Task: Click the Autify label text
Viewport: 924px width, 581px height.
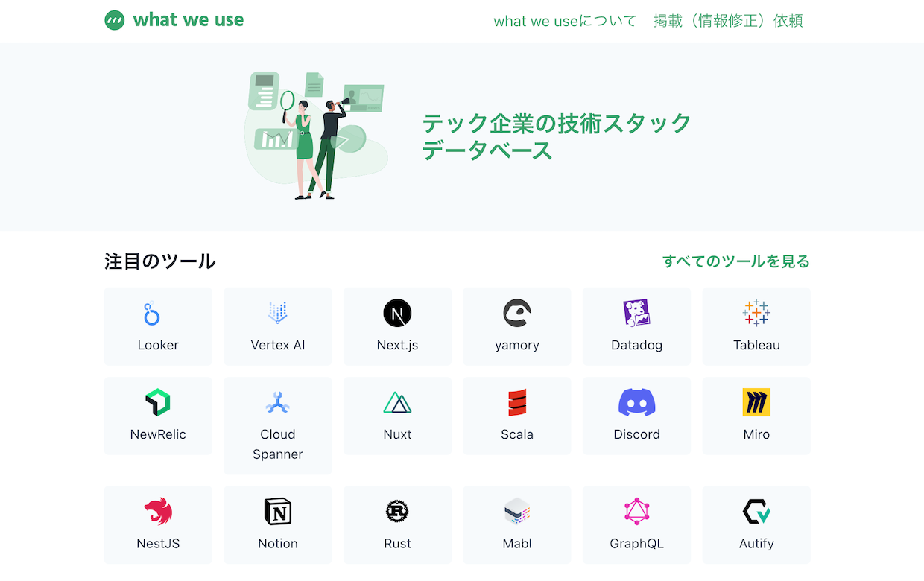Action: [756, 543]
